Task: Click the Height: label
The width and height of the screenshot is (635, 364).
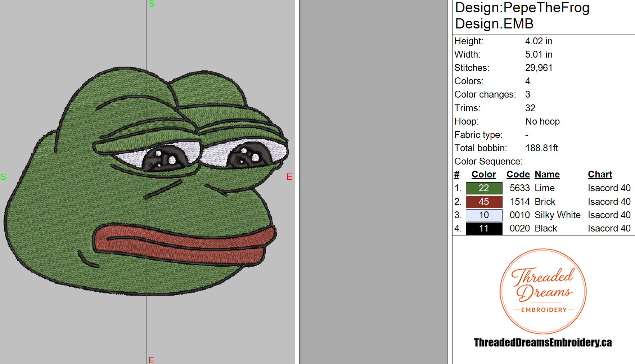Action: (x=469, y=41)
